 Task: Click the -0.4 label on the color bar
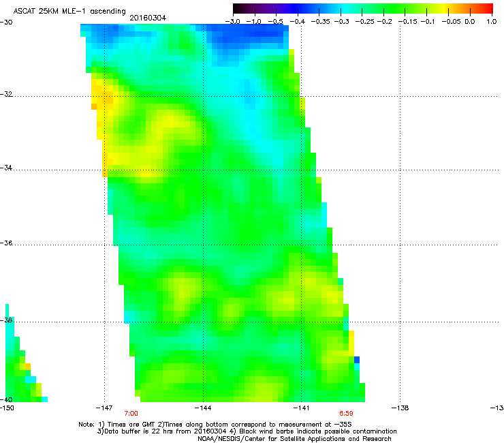click(x=298, y=22)
